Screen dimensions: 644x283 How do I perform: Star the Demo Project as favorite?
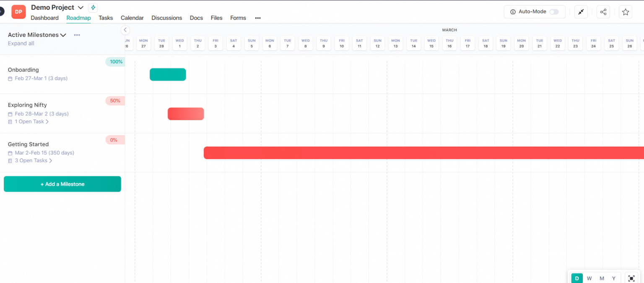[x=626, y=12]
